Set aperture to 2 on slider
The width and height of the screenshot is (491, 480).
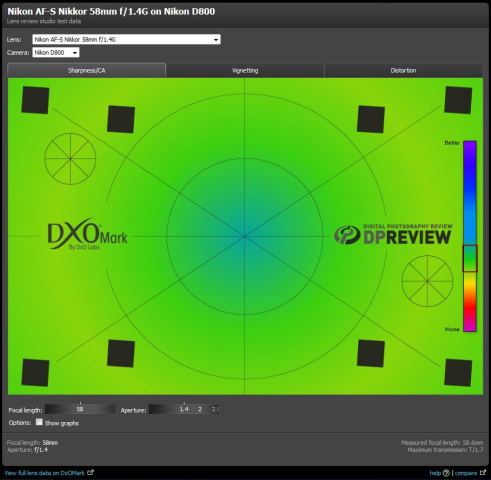(200, 409)
